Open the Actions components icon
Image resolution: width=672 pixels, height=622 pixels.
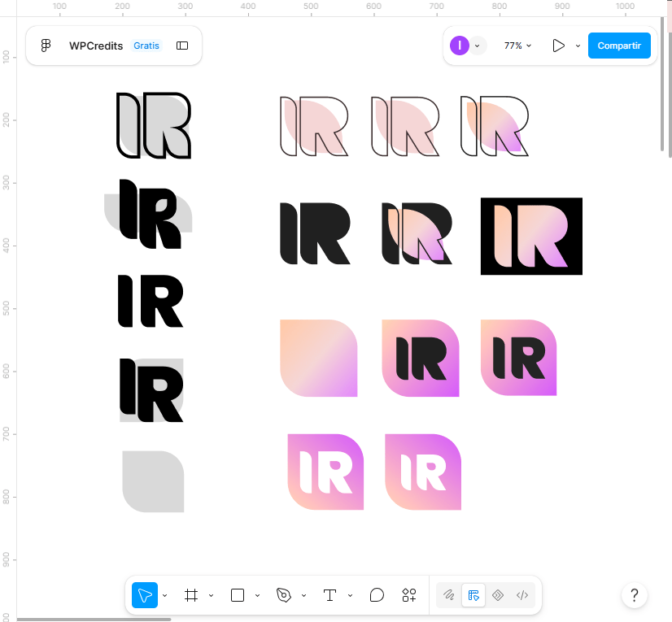pos(409,595)
